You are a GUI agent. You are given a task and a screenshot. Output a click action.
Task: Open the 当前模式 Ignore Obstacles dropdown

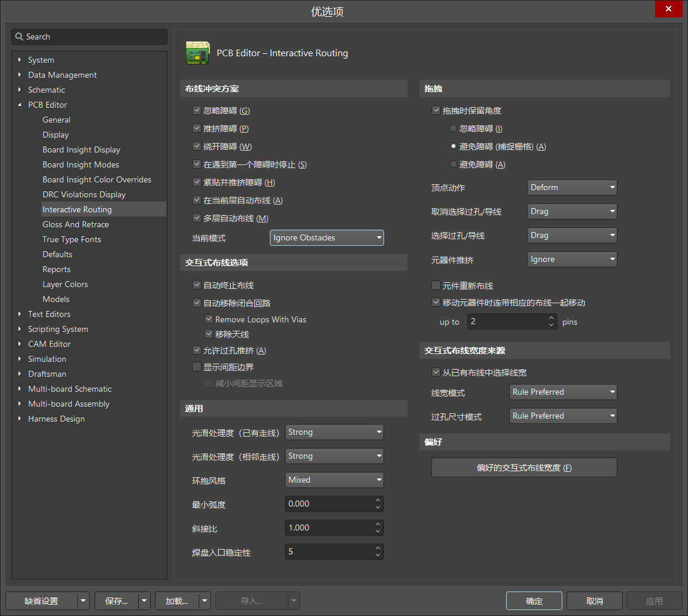[327, 238]
